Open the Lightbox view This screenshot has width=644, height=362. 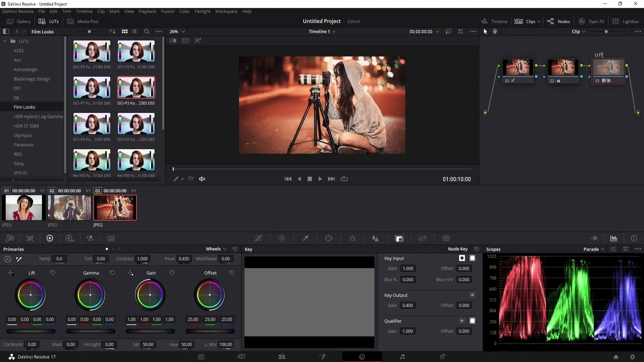[626, 21]
